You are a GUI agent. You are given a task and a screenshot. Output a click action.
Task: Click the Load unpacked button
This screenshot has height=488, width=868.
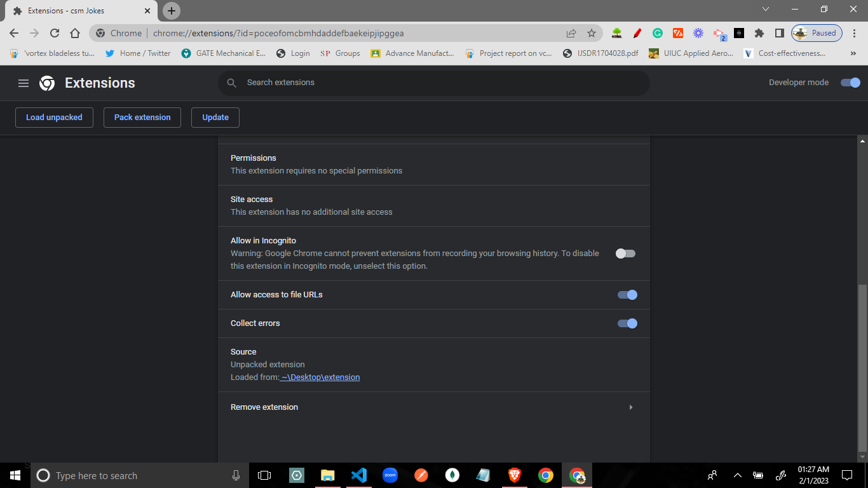click(x=54, y=117)
